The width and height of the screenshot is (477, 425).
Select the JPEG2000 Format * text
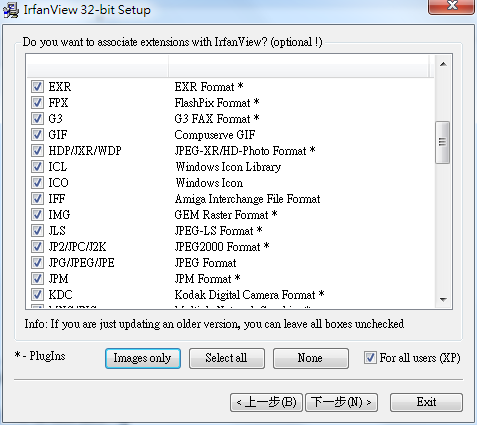222,247
